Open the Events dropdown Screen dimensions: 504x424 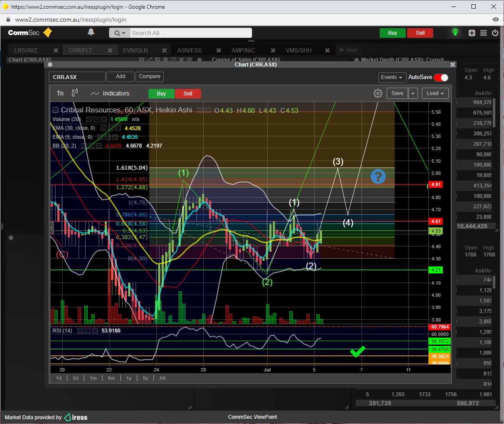click(x=392, y=77)
